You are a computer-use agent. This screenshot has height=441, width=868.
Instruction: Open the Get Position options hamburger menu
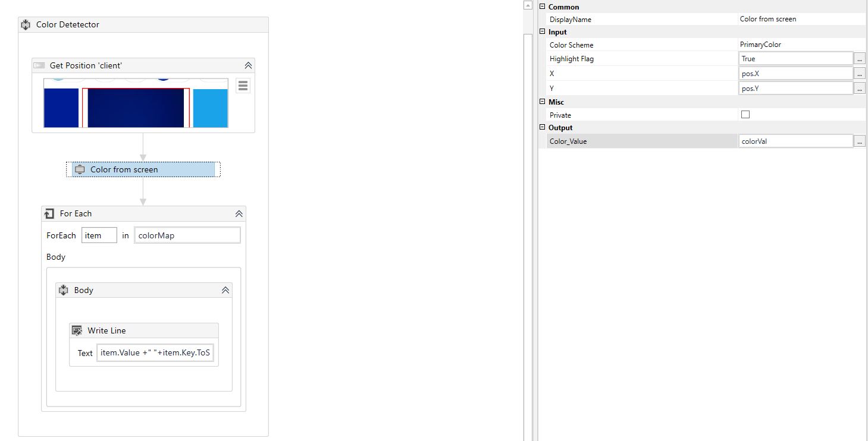point(243,86)
